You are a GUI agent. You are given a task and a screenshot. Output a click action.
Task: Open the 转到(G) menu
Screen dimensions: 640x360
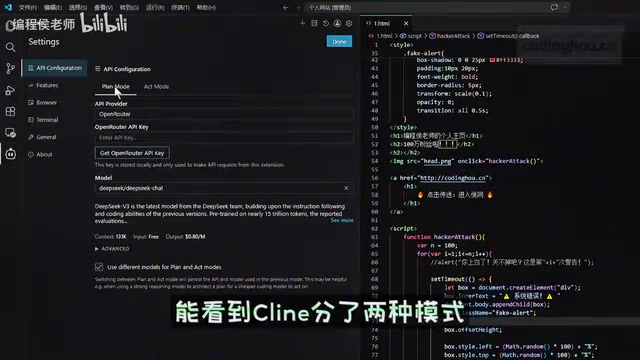[x=129, y=7]
